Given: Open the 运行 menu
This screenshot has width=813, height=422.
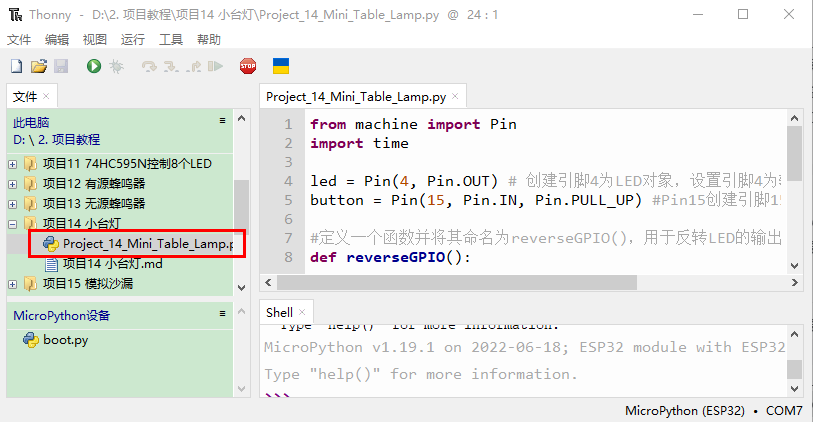Looking at the screenshot, I should 133,40.
